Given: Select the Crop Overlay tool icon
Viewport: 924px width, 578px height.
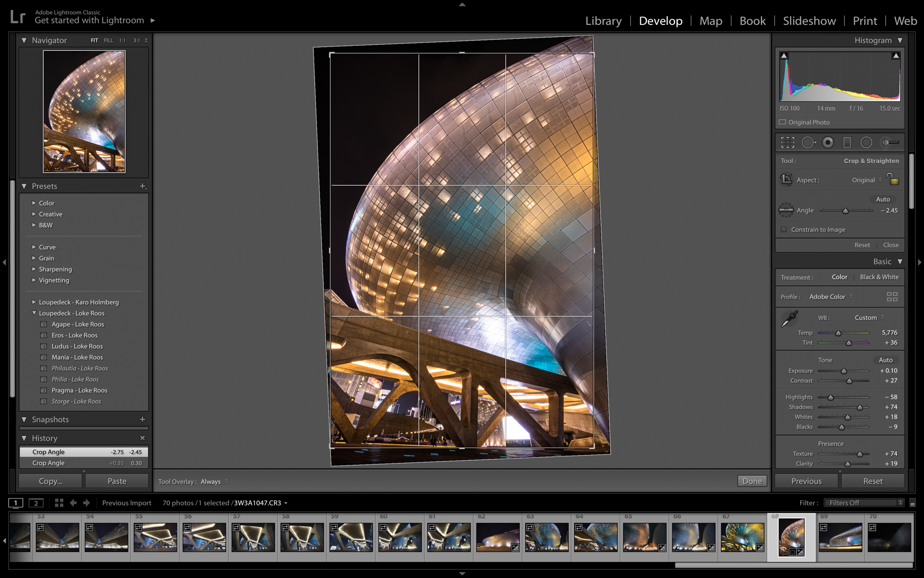Looking at the screenshot, I should click(x=787, y=142).
